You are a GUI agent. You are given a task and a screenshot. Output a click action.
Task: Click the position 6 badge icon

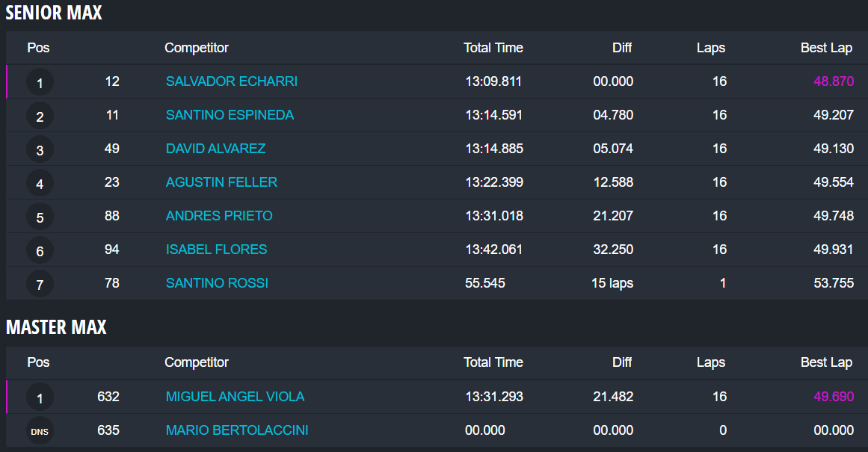coord(40,250)
